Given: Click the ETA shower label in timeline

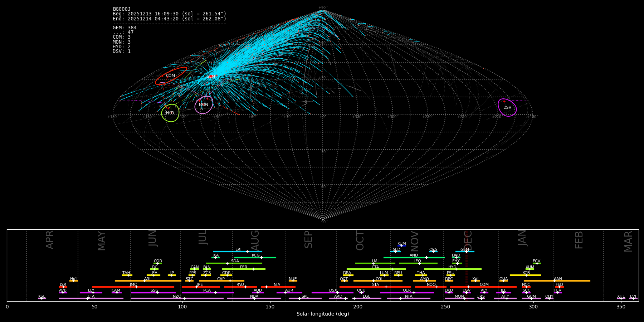Looking at the screenshot, I should 91,297.
